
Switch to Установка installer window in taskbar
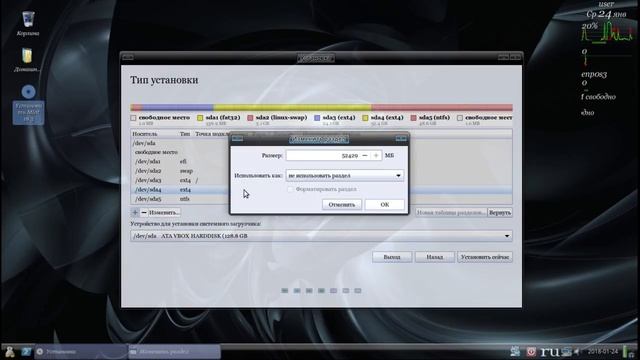point(81,351)
